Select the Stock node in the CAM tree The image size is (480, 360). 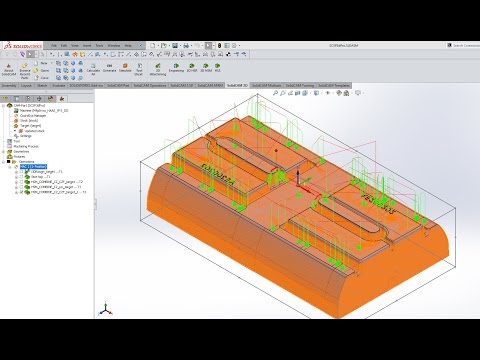(x=26, y=121)
